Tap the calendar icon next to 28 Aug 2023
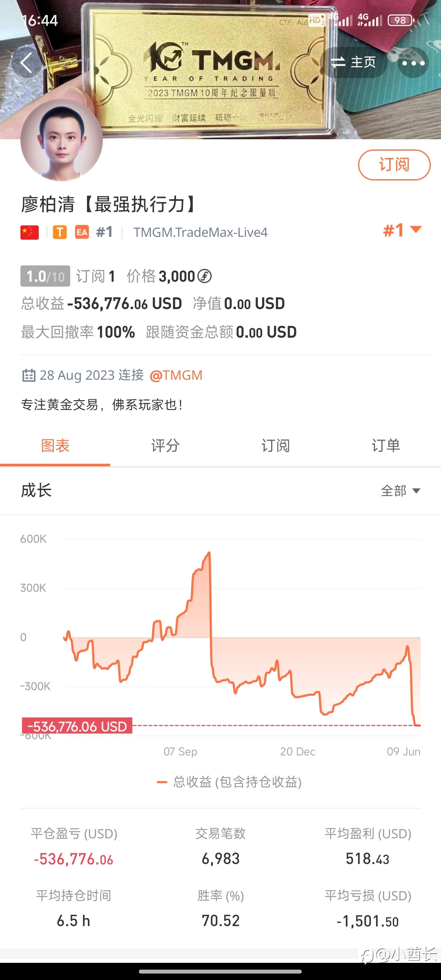This screenshot has height=980, width=441. [29, 375]
